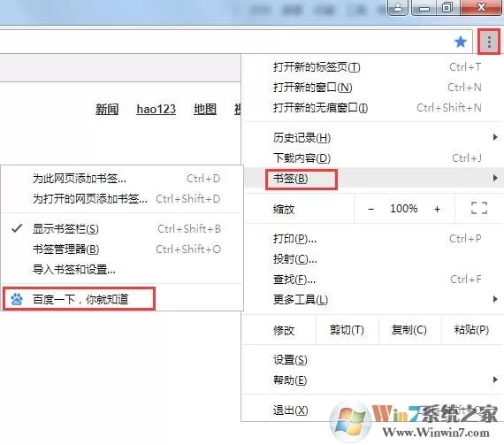Screen dimensions: 504x445
Task: Open the 新闻 link on Baidu page
Action: pyautogui.click(x=107, y=109)
